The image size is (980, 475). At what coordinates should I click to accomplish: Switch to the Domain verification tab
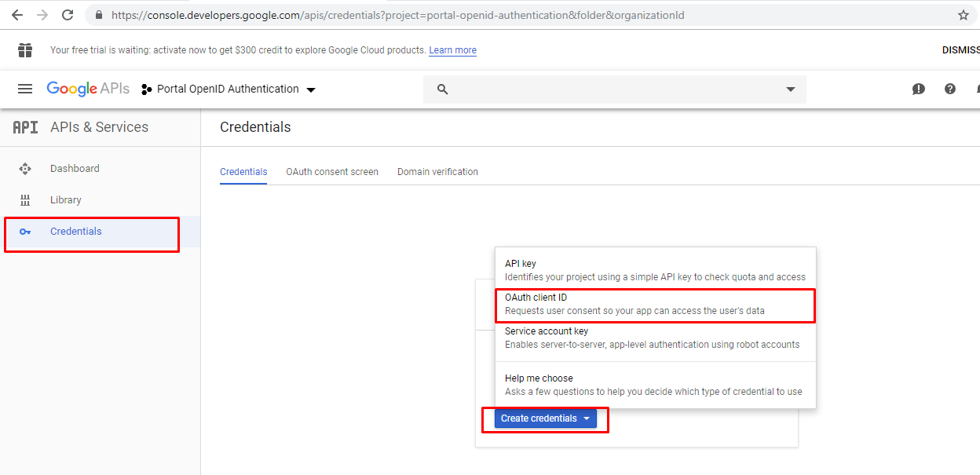point(437,172)
